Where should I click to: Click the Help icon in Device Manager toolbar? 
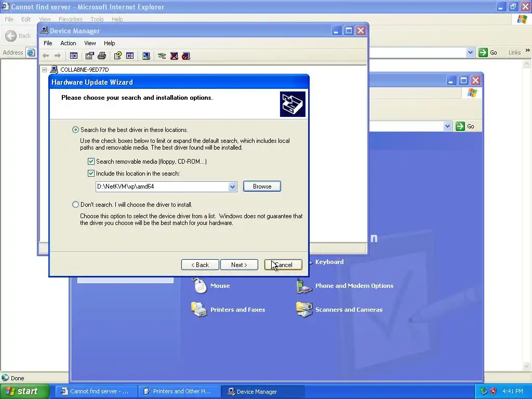[118, 56]
